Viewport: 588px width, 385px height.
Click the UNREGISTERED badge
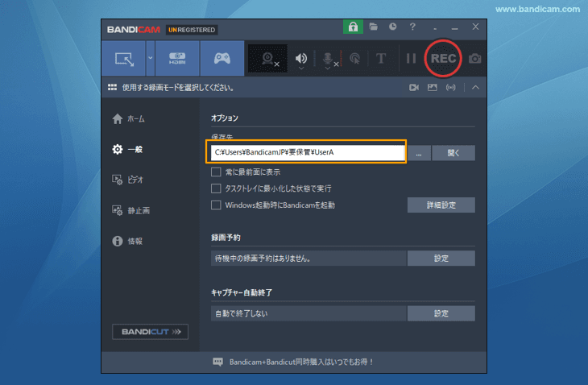tap(192, 30)
